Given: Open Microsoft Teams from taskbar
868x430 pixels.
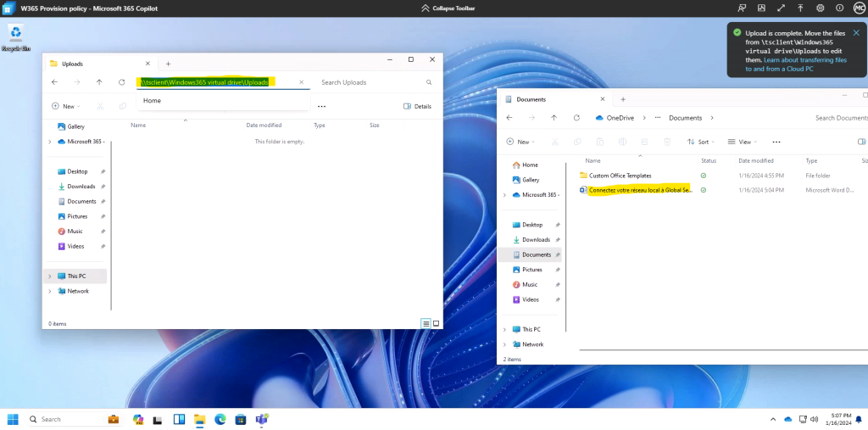Looking at the screenshot, I should pos(261,420).
